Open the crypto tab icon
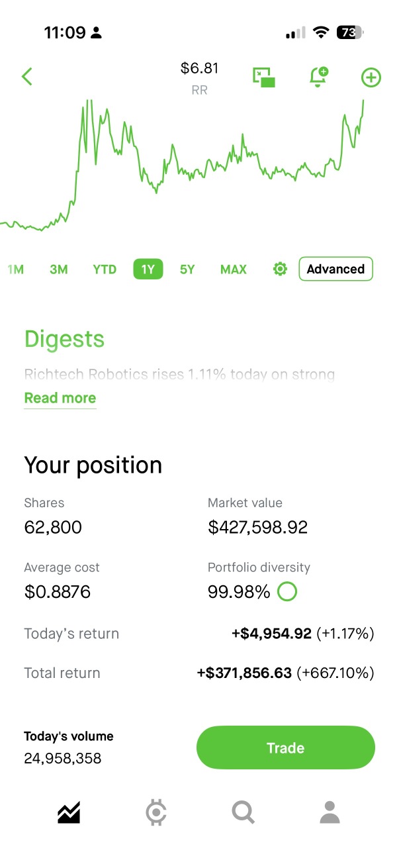 click(x=156, y=812)
